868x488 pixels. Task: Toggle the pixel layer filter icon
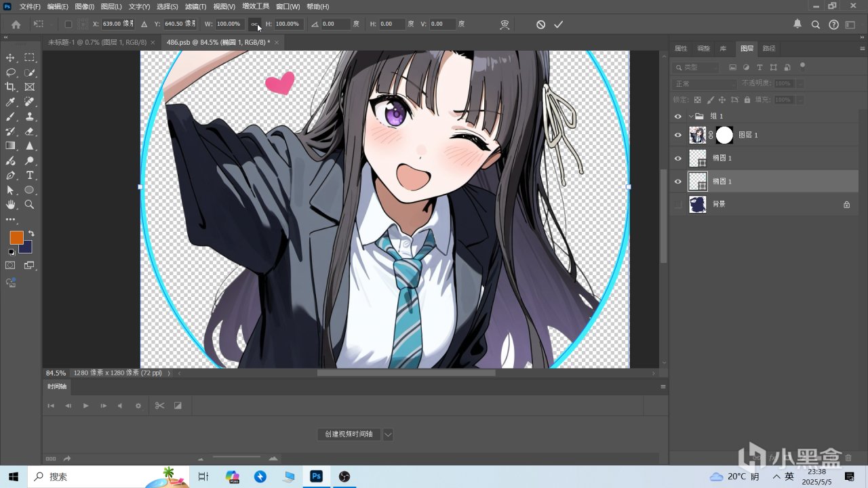[x=732, y=68]
